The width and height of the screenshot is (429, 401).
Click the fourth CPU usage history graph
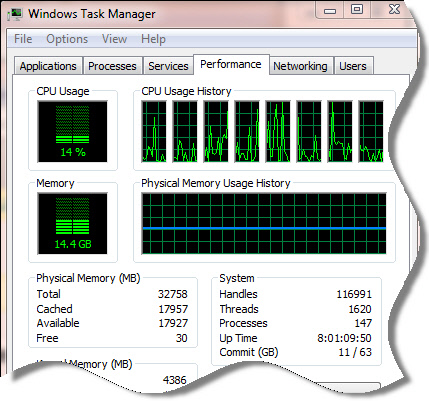tap(247, 132)
